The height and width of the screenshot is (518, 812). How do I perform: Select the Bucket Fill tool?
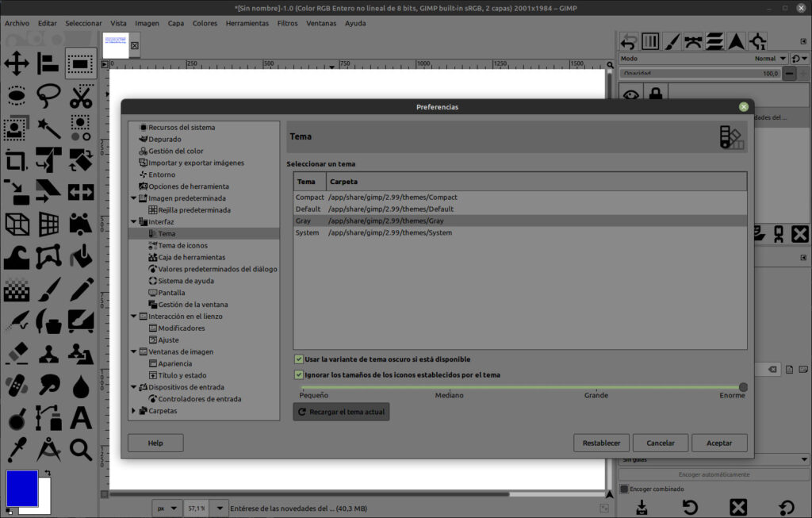81,256
